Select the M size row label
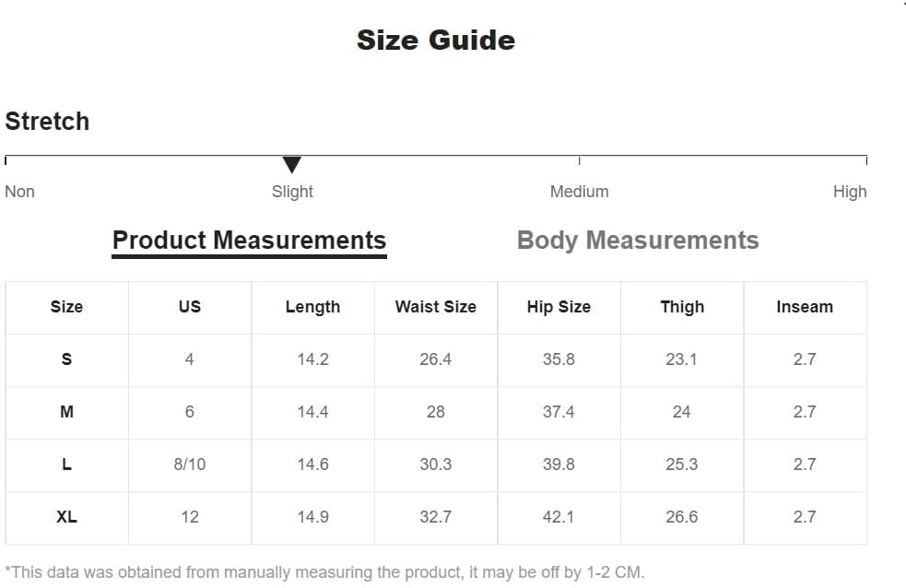Image resolution: width=906 pixels, height=588 pixels. tap(66, 412)
